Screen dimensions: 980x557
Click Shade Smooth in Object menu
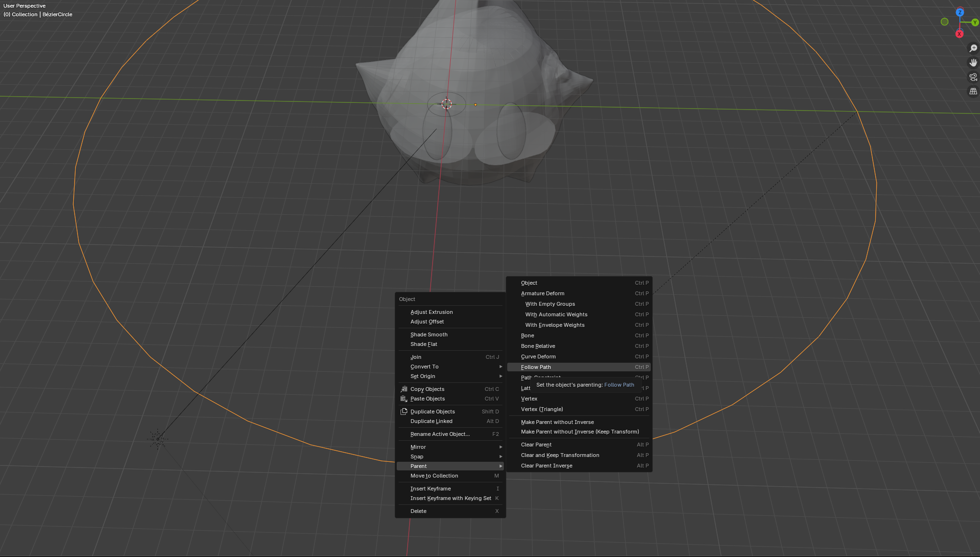click(429, 334)
